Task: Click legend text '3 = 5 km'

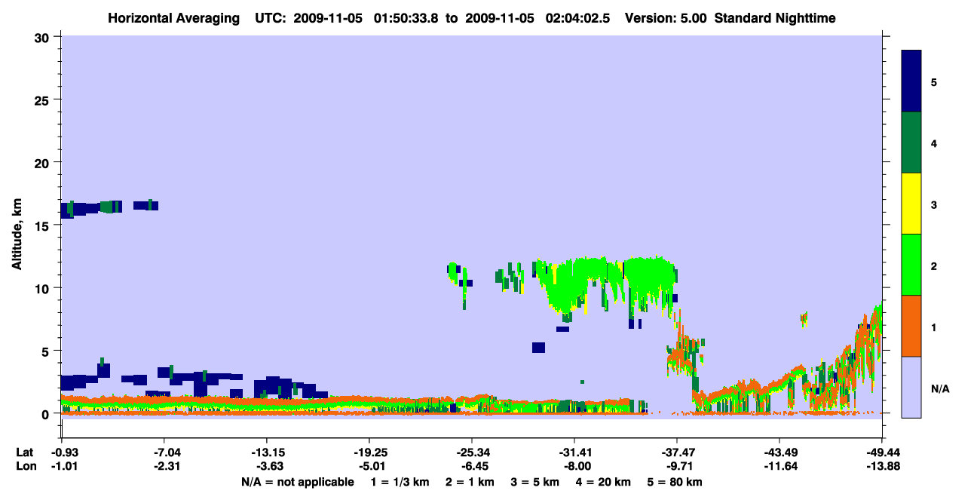Action: coord(534,482)
